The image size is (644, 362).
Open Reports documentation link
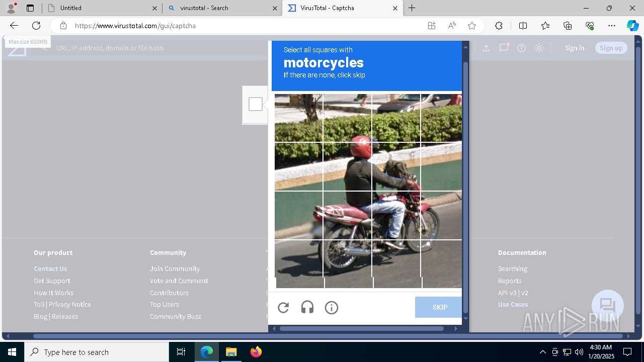tap(510, 281)
